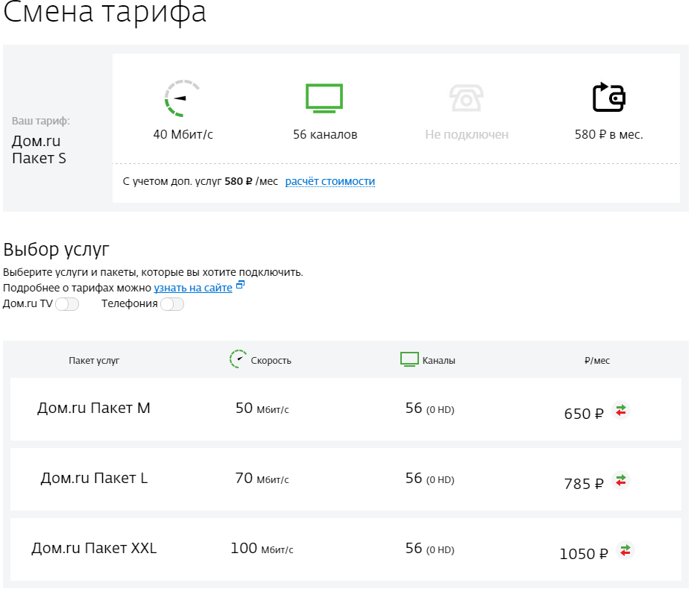Viewport: 700px width, 615px height.
Task: Click the Не подключен phone status text
Action: 467,134
